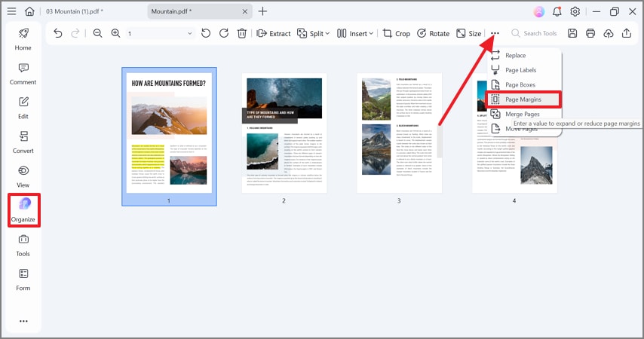Open the notifications bell
Screen dimensions: 644x339
click(x=557, y=11)
